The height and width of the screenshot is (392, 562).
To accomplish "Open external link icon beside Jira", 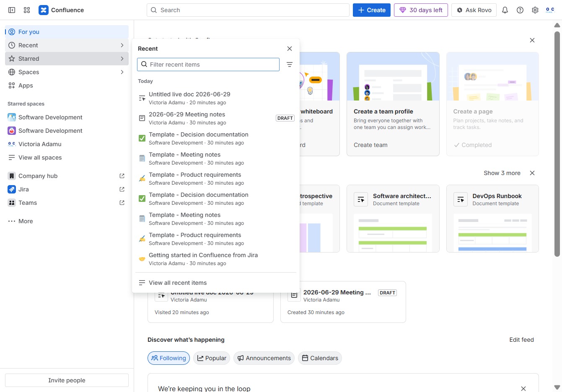I will click(x=122, y=189).
